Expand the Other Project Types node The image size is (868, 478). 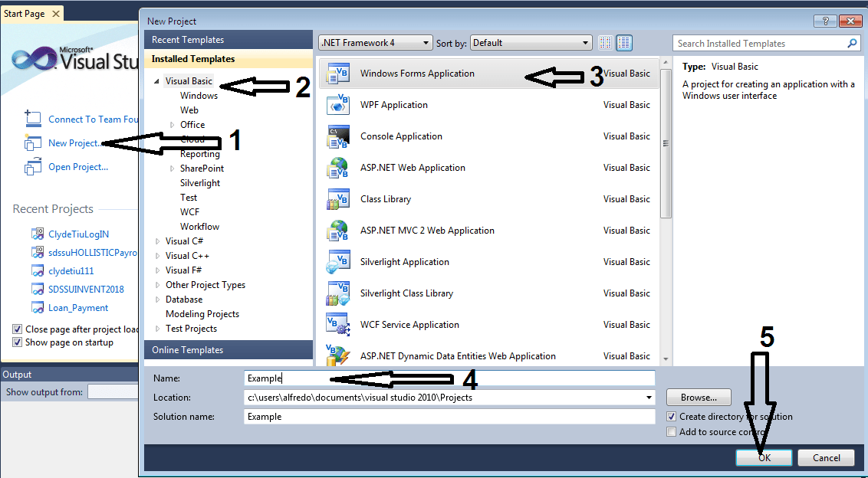158,285
